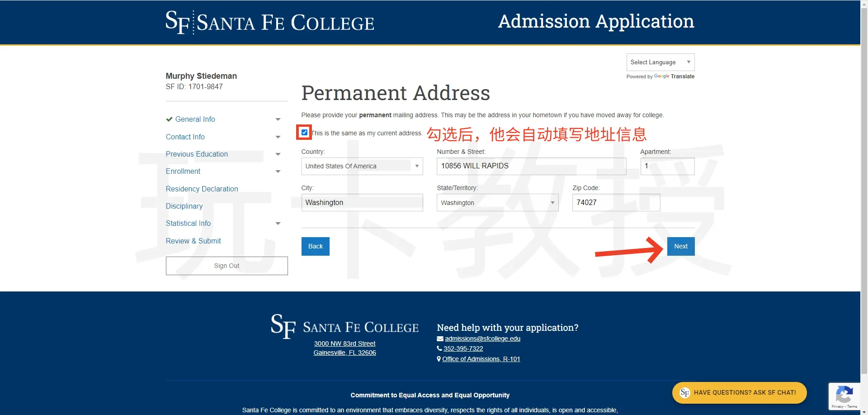
Task: Click the green General Info checkmark icon
Action: click(169, 119)
